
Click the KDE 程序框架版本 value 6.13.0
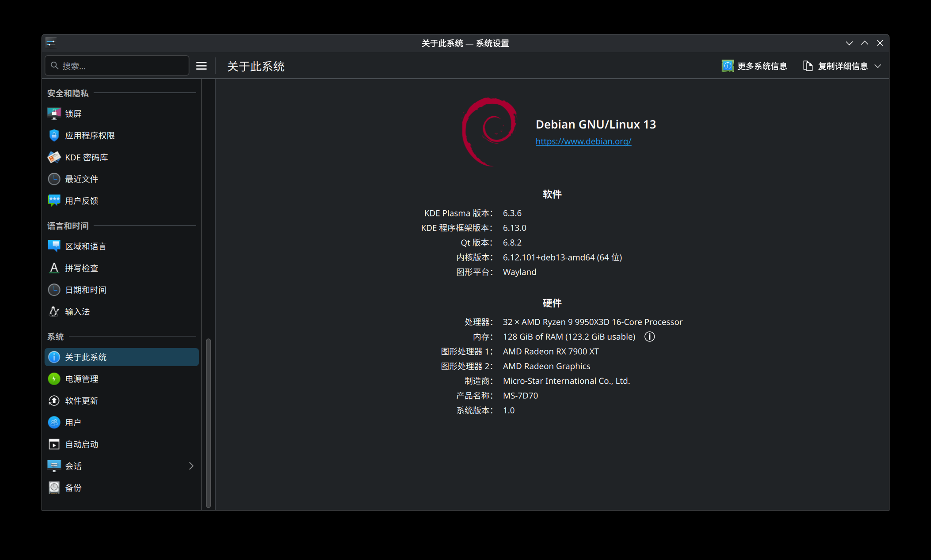coord(515,228)
